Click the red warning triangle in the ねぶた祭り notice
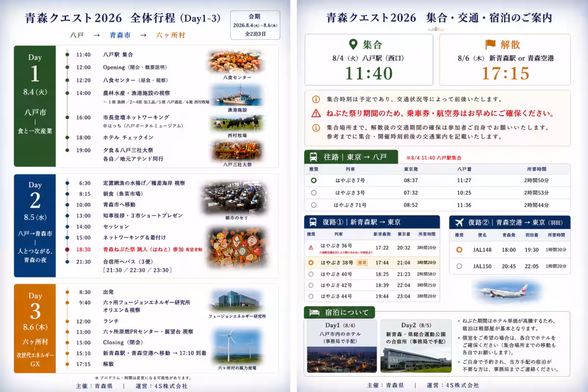588x392 pixels. [x=316, y=113]
